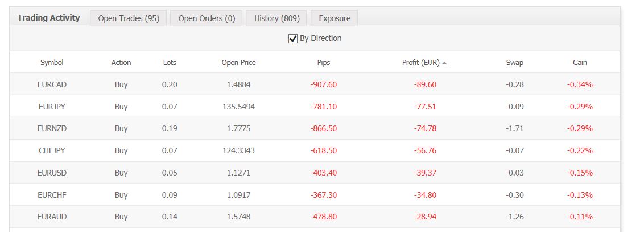Click the Swap column header
This screenshot has width=644, height=232.
coord(514,63)
